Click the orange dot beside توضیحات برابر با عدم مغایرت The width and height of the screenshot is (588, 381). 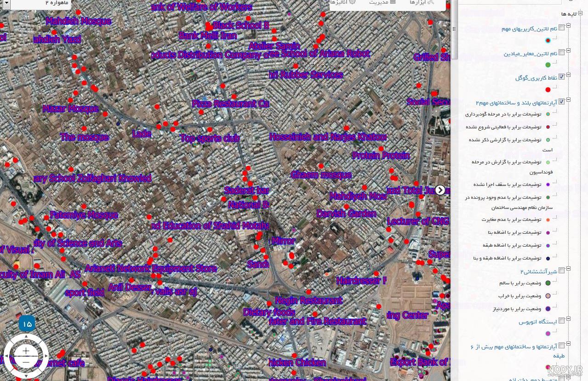click(548, 220)
